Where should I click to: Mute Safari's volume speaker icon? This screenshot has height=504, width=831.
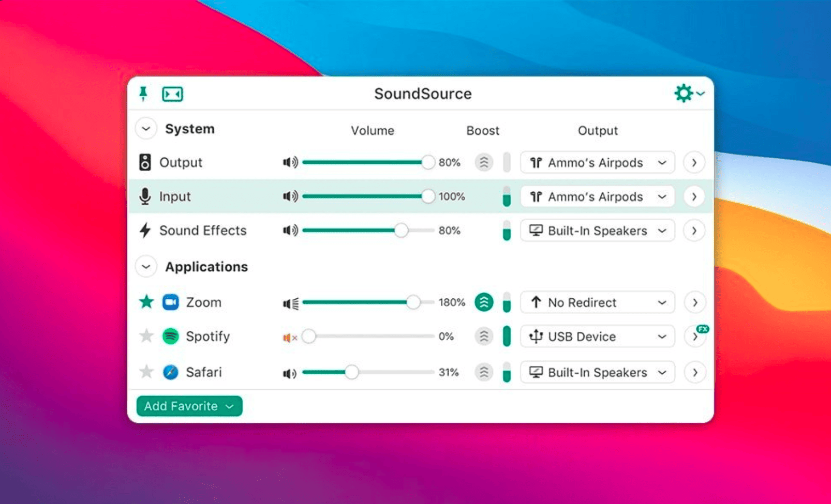click(x=290, y=373)
